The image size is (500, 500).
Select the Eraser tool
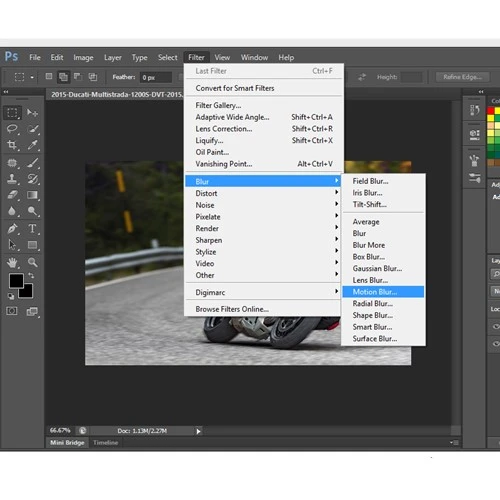pos(13,195)
